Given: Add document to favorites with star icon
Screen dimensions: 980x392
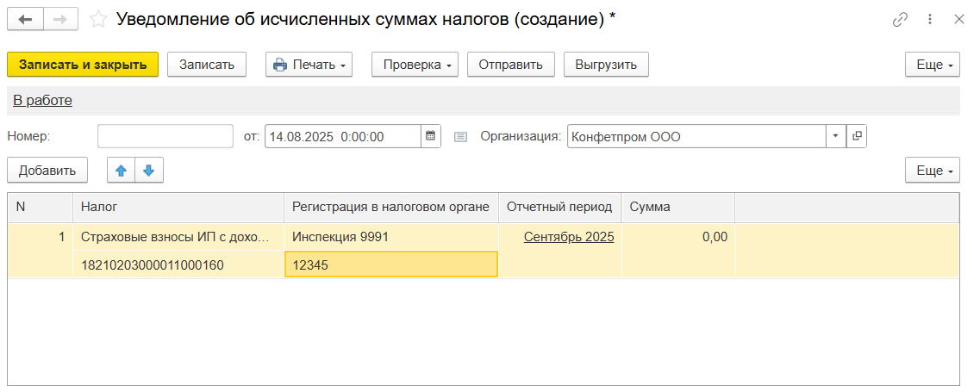Looking at the screenshot, I should coord(99,18).
